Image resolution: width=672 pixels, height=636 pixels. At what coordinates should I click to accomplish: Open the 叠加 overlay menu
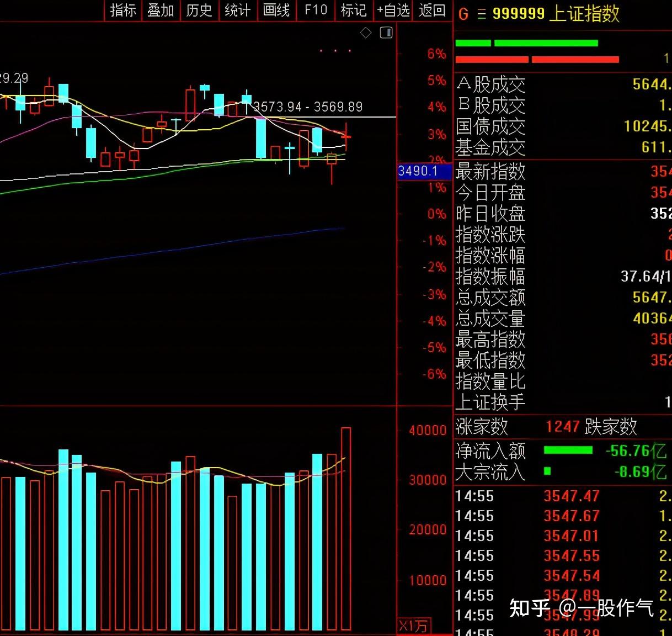click(161, 10)
